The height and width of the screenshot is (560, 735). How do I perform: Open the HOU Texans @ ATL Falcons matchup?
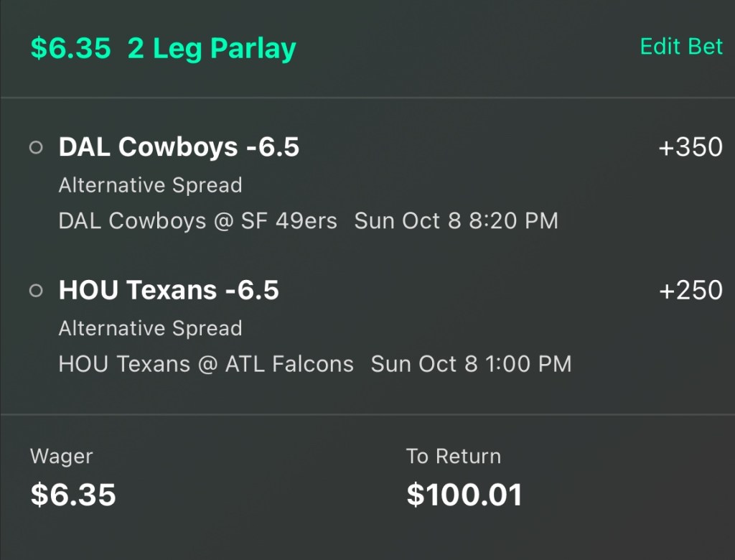[206, 364]
